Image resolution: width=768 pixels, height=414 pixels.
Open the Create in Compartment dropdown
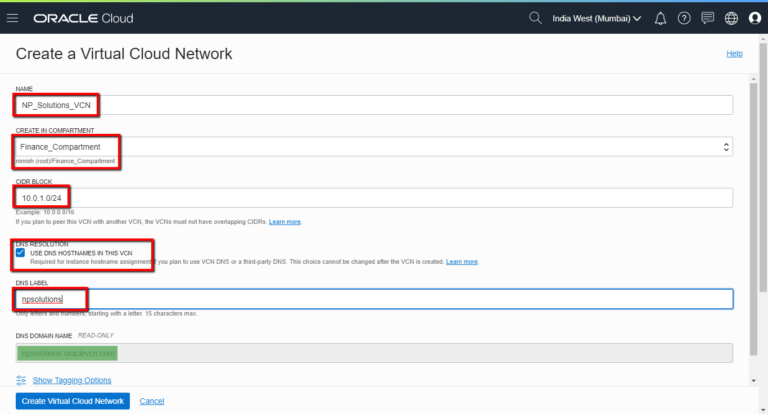pyautogui.click(x=374, y=147)
